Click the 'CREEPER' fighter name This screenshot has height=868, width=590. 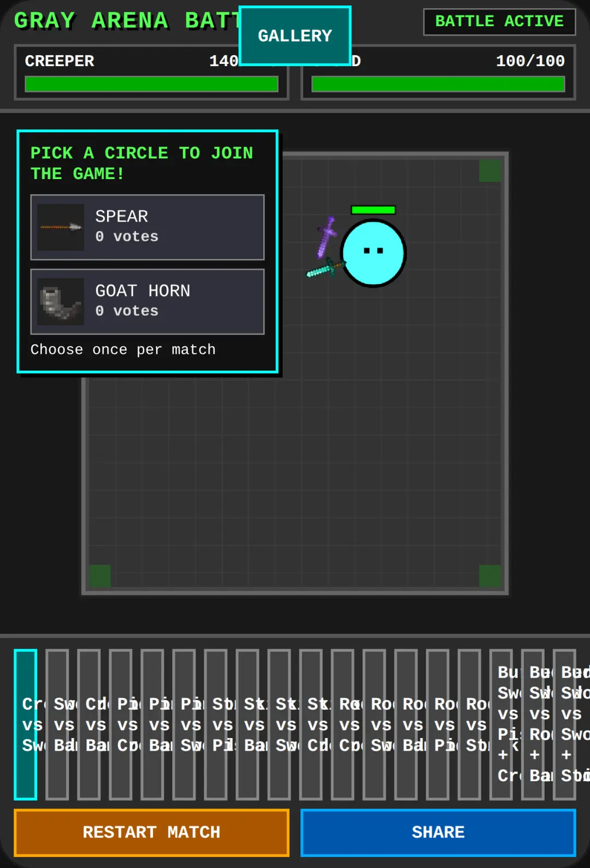click(60, 61)
